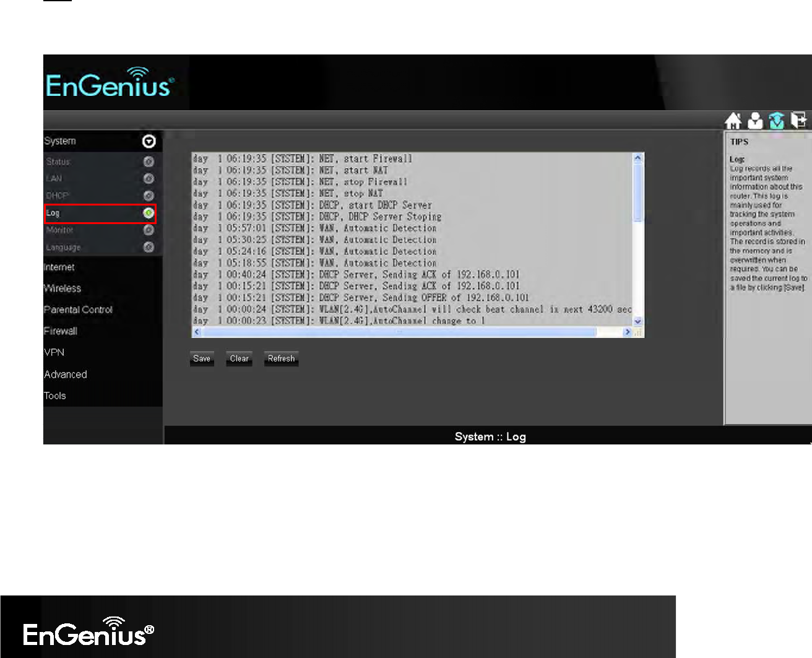This screenshot has height=658, width=812.
Task: Select the 05:30:25 "WAN, Automatic Detection" log line
Action: [x=315, y=240]
